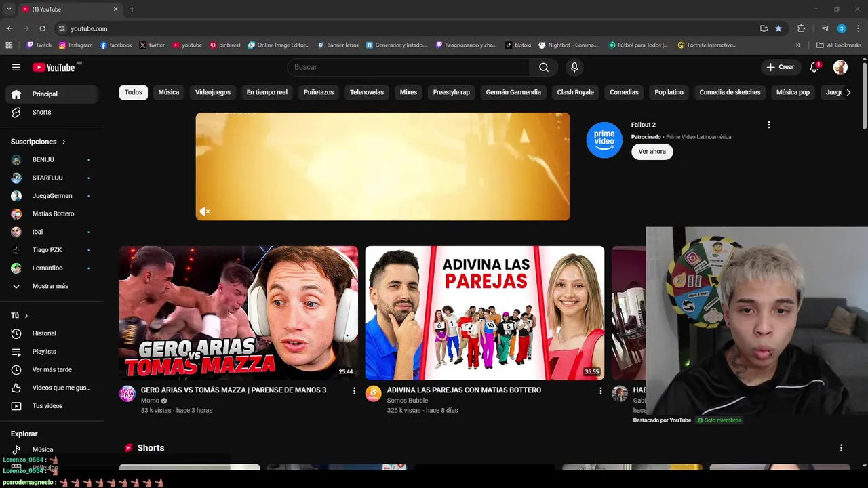Image resolution: width=868 pixels, height=488 pixels.
Task: Open the Fallout 2 ad video
Action: pyautogui.click(x=382, y=167)
